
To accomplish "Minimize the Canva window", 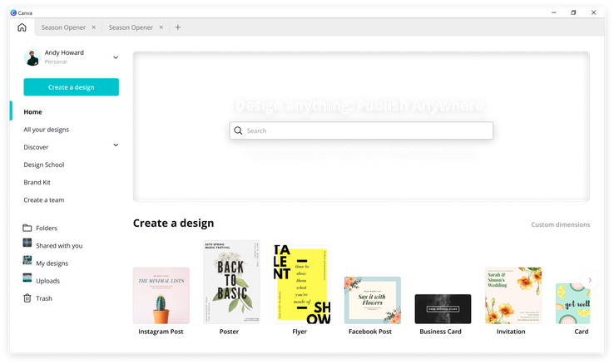I will (554, 12).
